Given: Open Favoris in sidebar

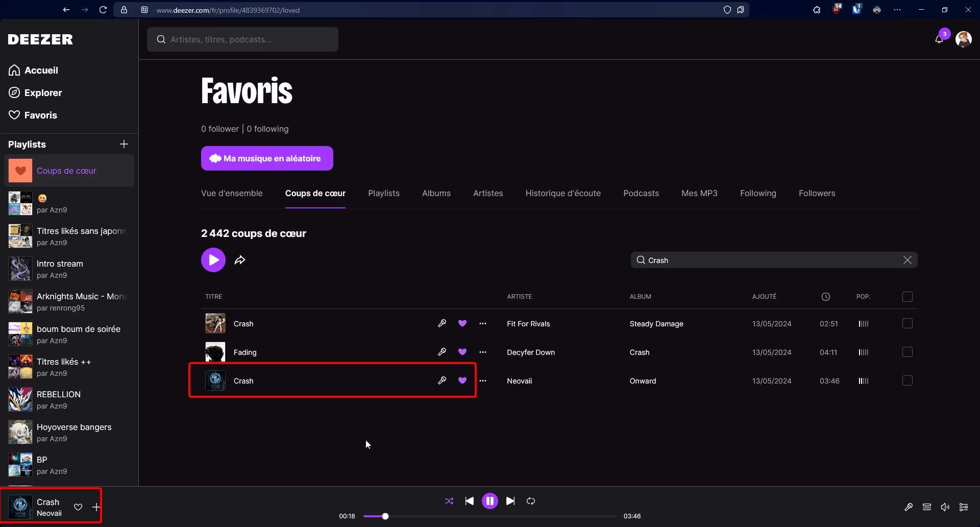Looking at the screenshot, I should pos(33,115).
